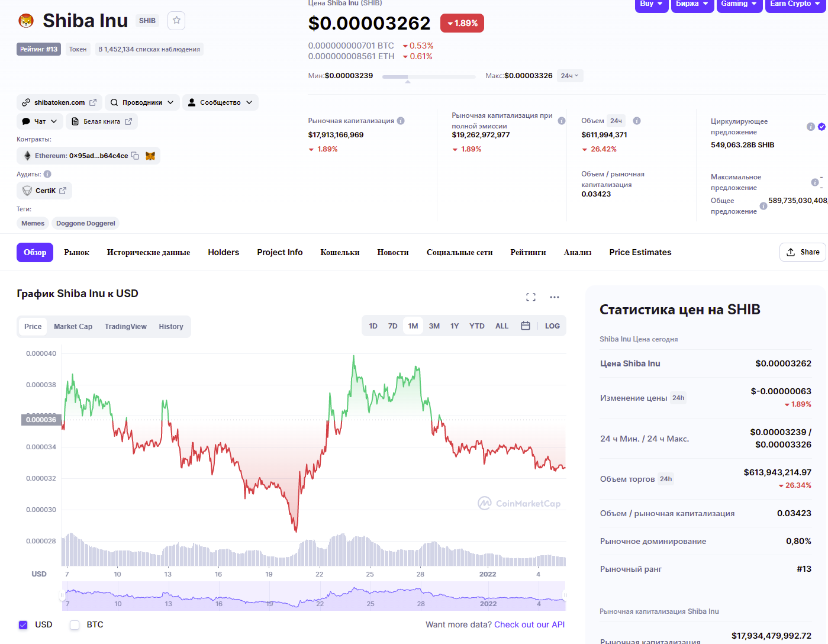The width and height of the screenshot is (828, 644).
Task: Open the Price Estimates tab
Action: (640, 253)
